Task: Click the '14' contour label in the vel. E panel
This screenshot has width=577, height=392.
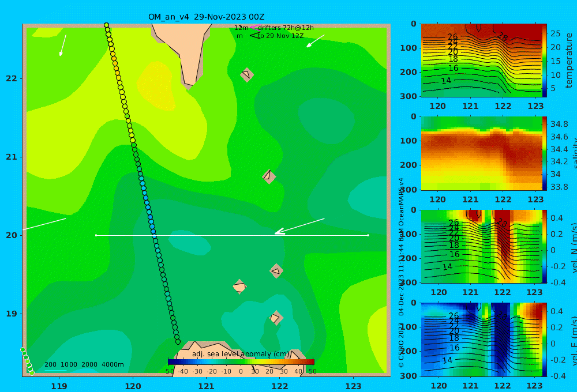Action: [447, 360]
